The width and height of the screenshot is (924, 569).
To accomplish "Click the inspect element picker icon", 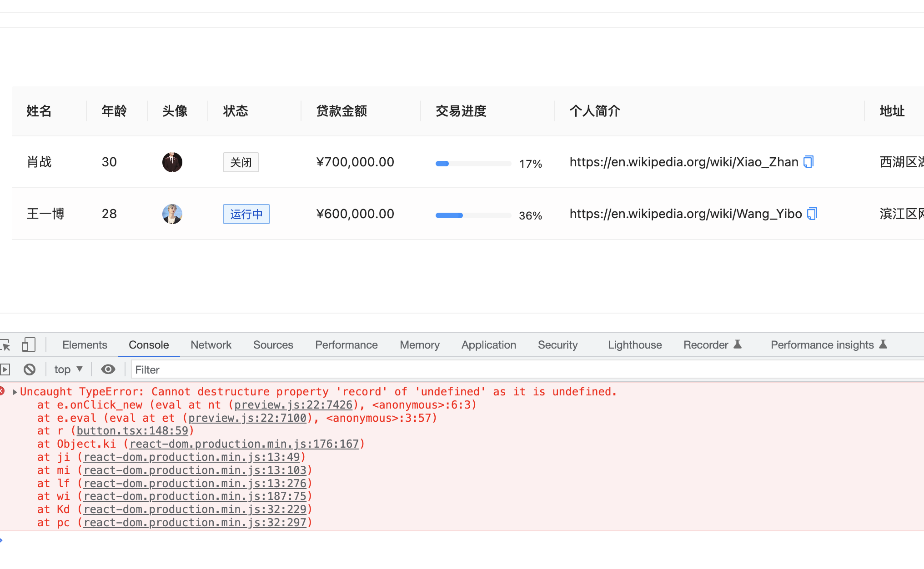I will pyautogui.click(x=5, y=345).
